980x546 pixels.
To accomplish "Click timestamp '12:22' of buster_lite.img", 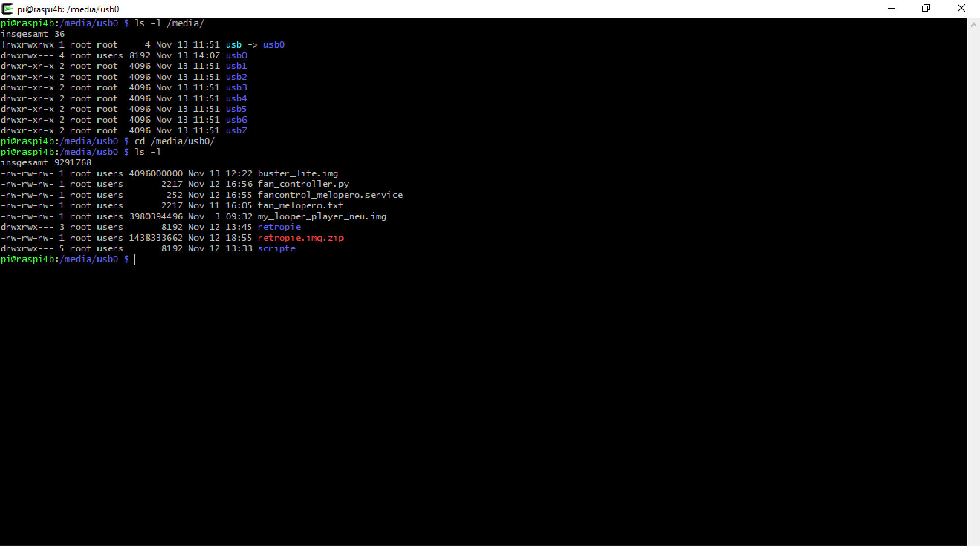I will coord(239,174).
